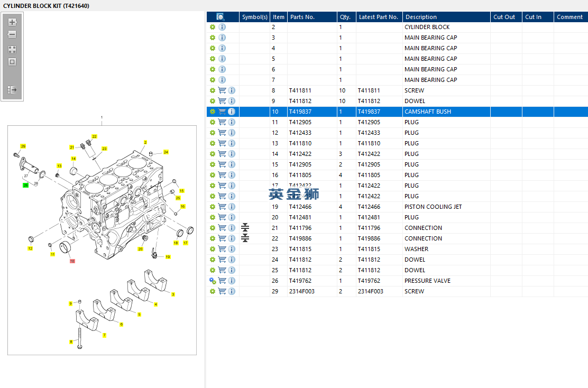
Task: Show info for PISTON COOLING JET row
Action: tap(232, 207)
